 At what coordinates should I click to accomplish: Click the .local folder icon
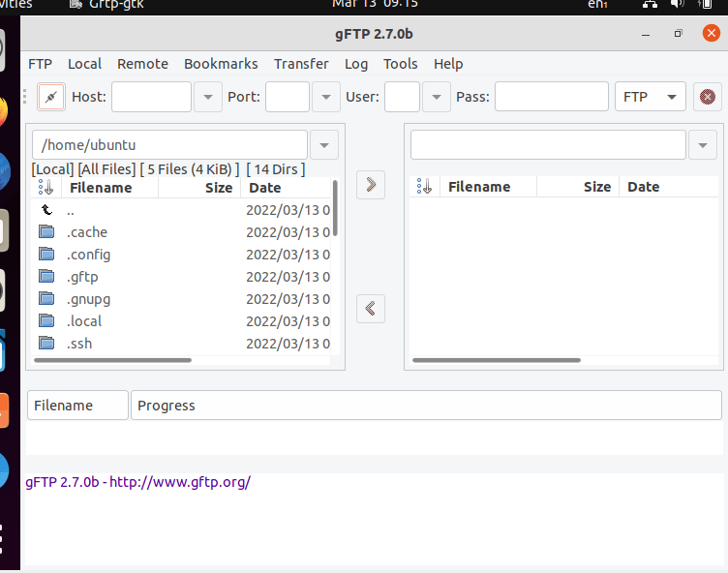(x=46, y=321)
